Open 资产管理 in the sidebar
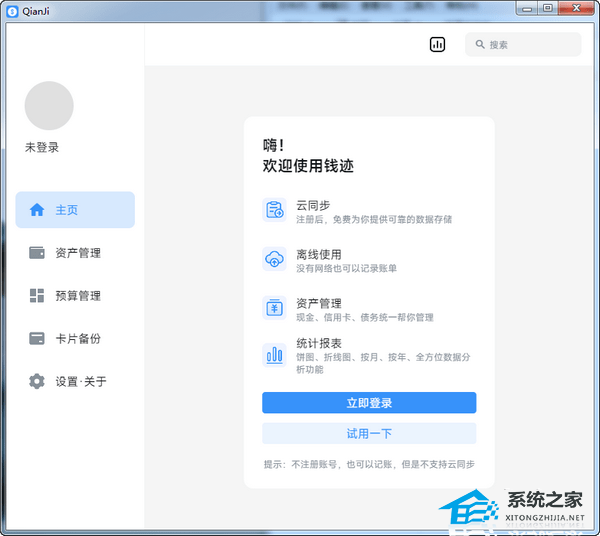The width and height of the screenshot is (600, 536). [75, 253]
